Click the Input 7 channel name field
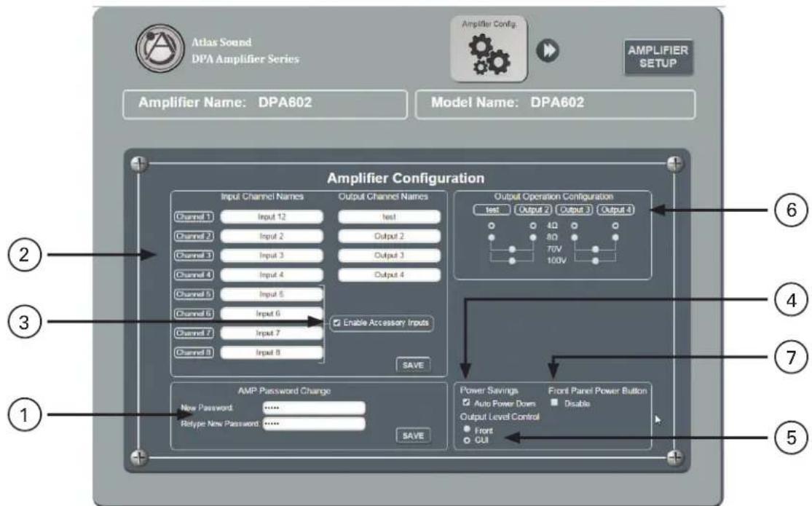 [x=272, y=333]
